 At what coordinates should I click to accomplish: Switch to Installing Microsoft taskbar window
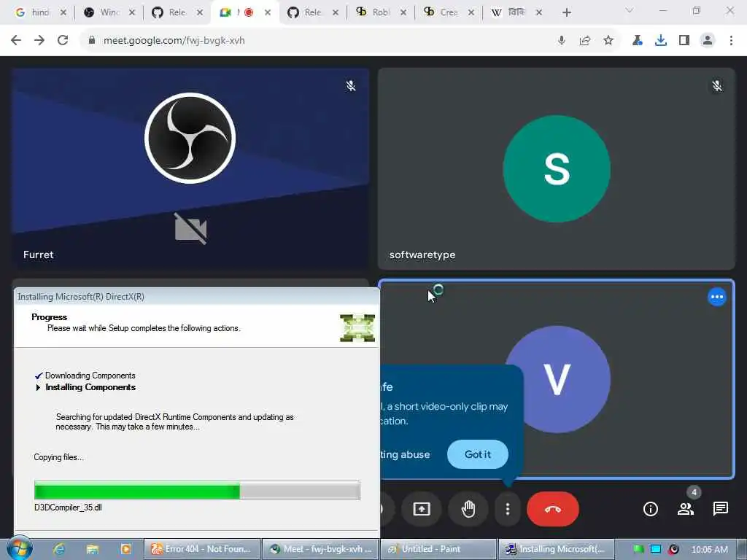point(557,549)
